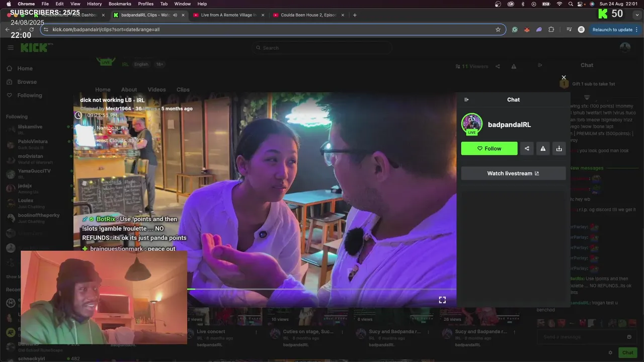Open the Bookmarks menu
The image size is (644, 362).
coord(120,4)
